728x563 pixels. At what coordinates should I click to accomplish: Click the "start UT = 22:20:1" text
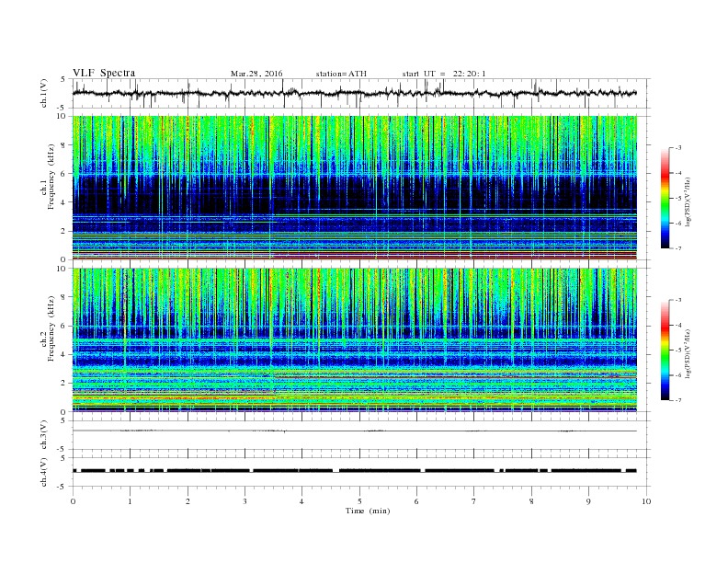coord(444,74)
